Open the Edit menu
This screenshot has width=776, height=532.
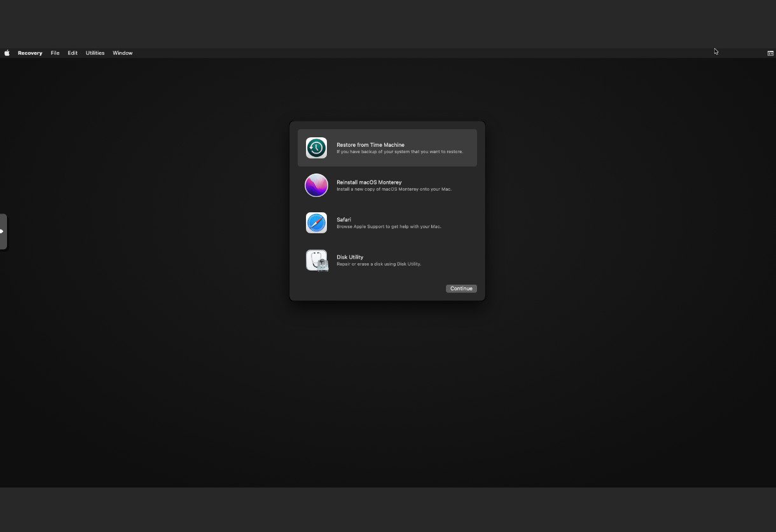(x=73, y=53)
